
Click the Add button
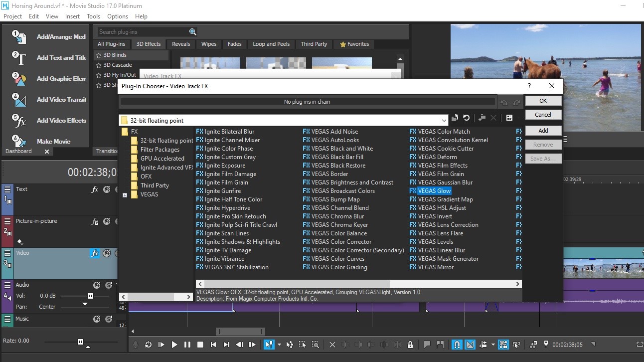click(x=543, y=131)
